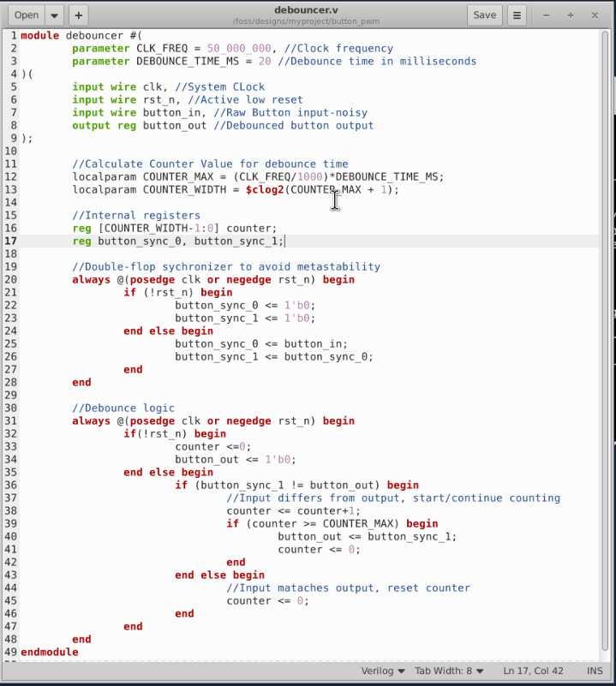Click the Open button
The image size is (616, 686).
(27, 15)
